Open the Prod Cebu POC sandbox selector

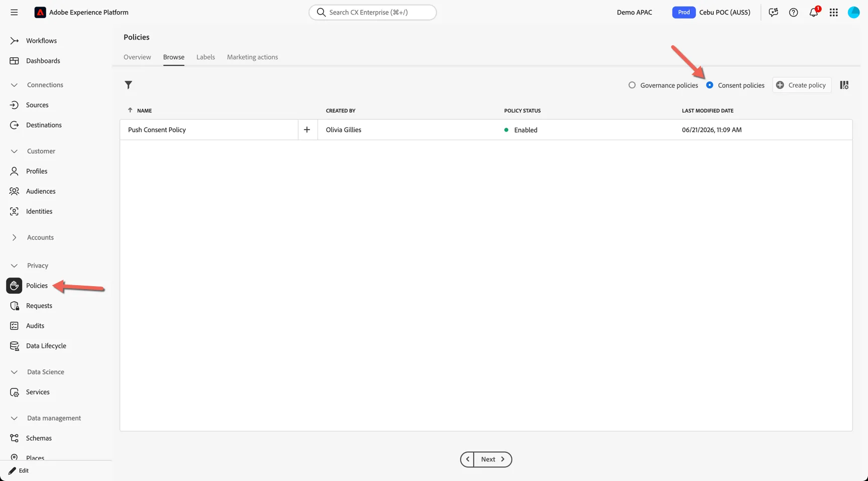711,13
